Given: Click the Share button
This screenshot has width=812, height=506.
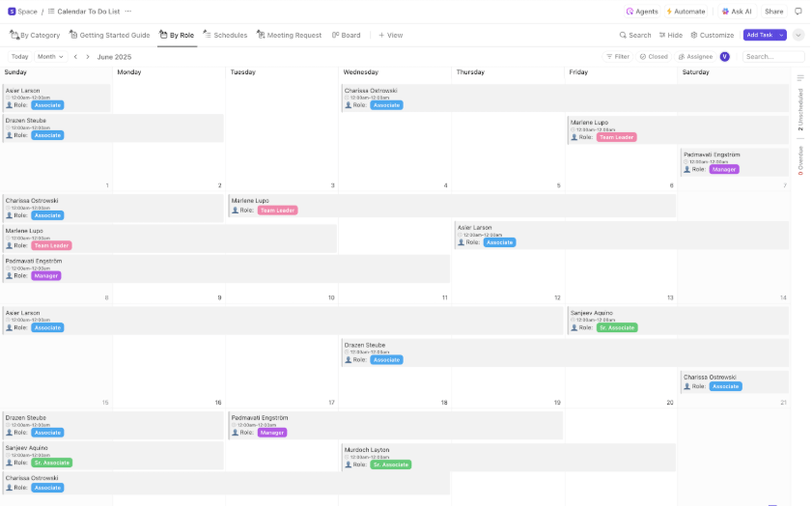Looking at the screenshot, I should coord(773,12).
